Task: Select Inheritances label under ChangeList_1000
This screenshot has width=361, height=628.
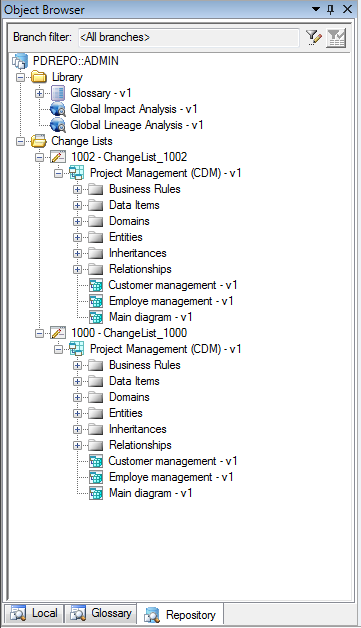Action: (x=137, y=429)
